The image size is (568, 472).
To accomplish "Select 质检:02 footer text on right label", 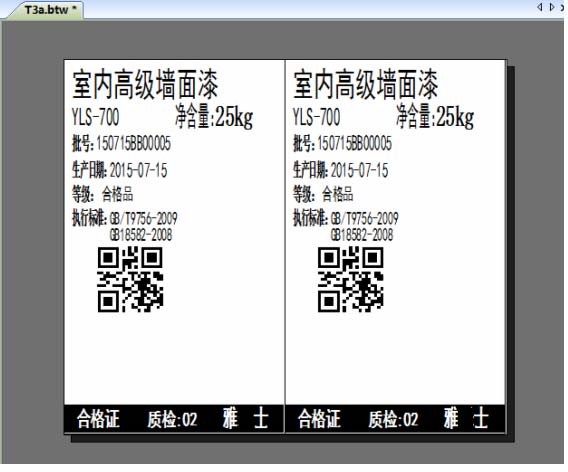I will tap(393, 419).
